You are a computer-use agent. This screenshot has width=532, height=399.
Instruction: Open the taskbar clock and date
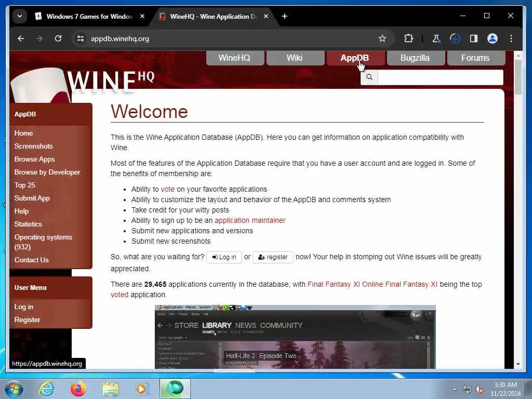click(x=506, y=389)
